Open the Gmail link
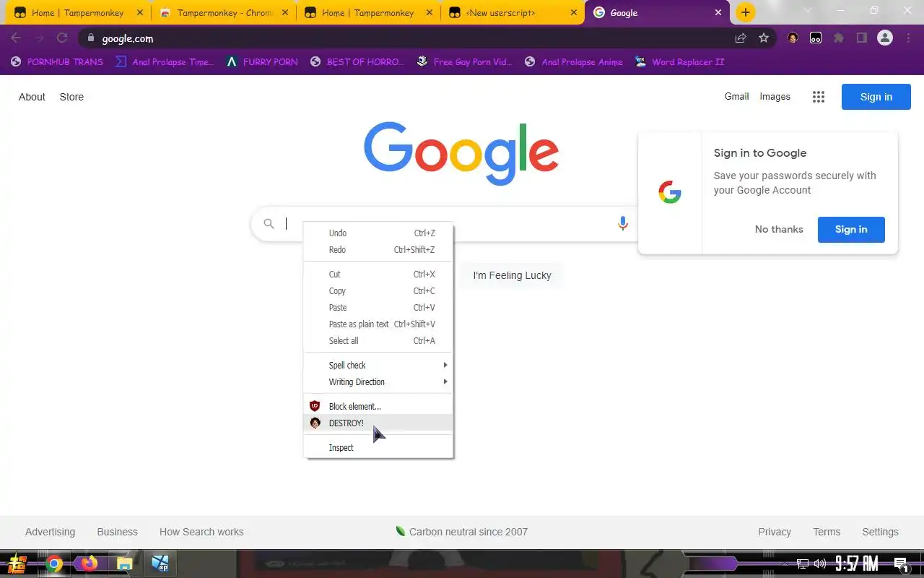Screen dimensions: 924x578 point(736,96)
